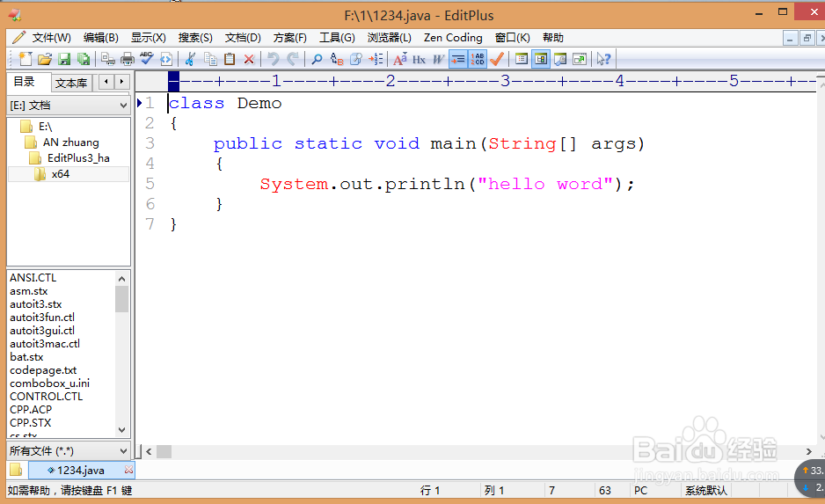Viewport: 825px width, 504px height.
Task: Run Spell Check with ABC icon
Action: (x=147, y=59)
